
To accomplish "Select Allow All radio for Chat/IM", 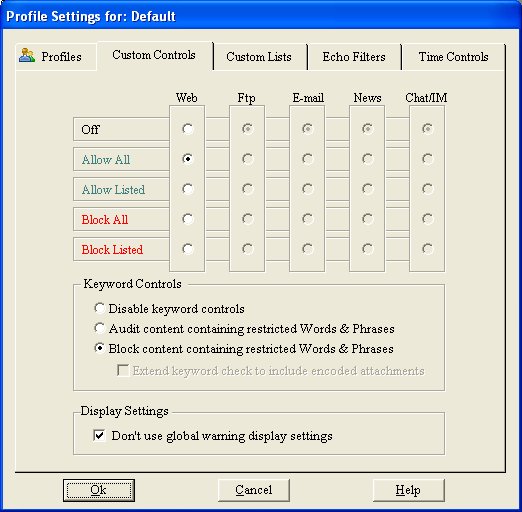I will pos(427,159).
